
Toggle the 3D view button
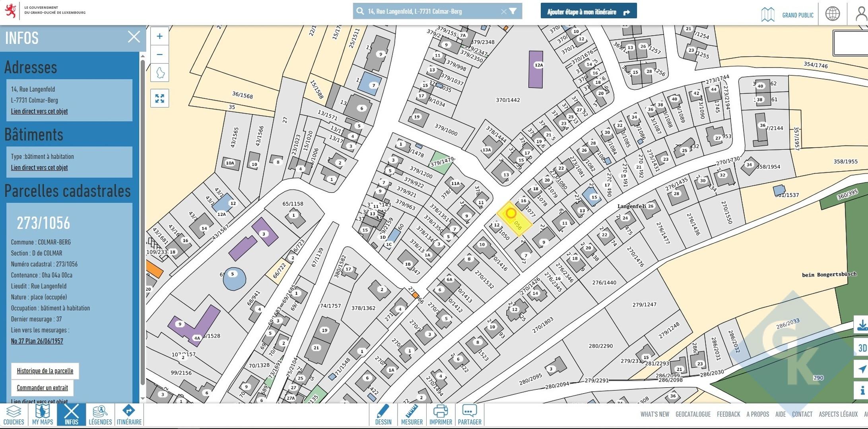click(862, 348)
